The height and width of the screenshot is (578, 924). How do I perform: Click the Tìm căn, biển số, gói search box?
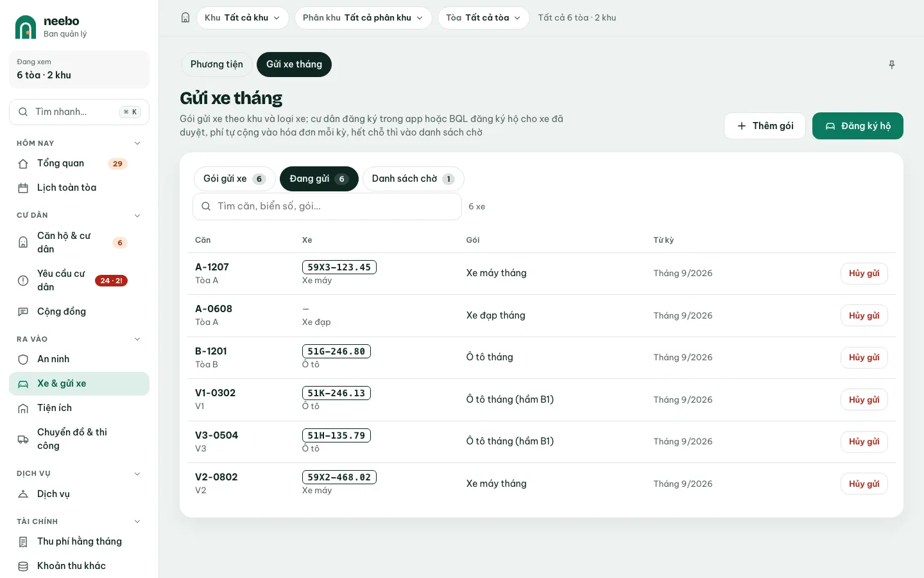pos(327,207)
